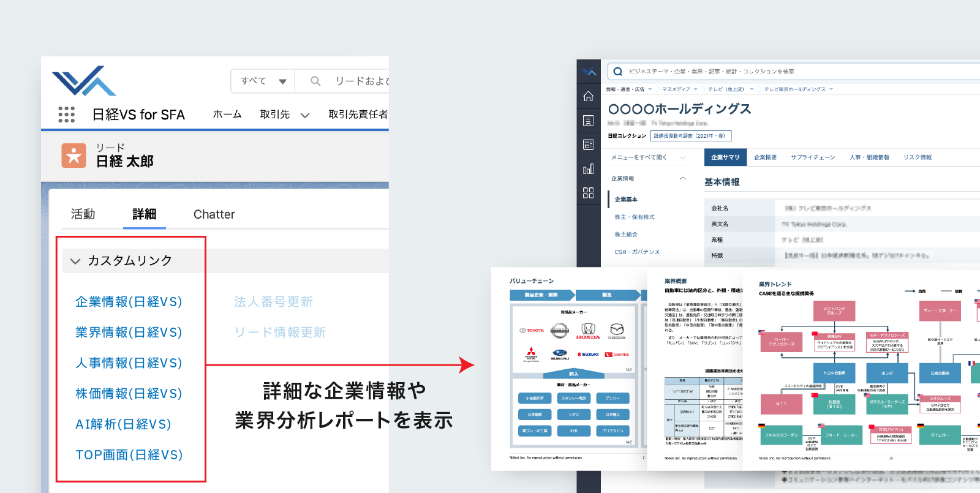Screen dimensions: 980x493
Task: Click the 設備投資動向調査（2021年・春）collection tag
Action: pos(691,136)
